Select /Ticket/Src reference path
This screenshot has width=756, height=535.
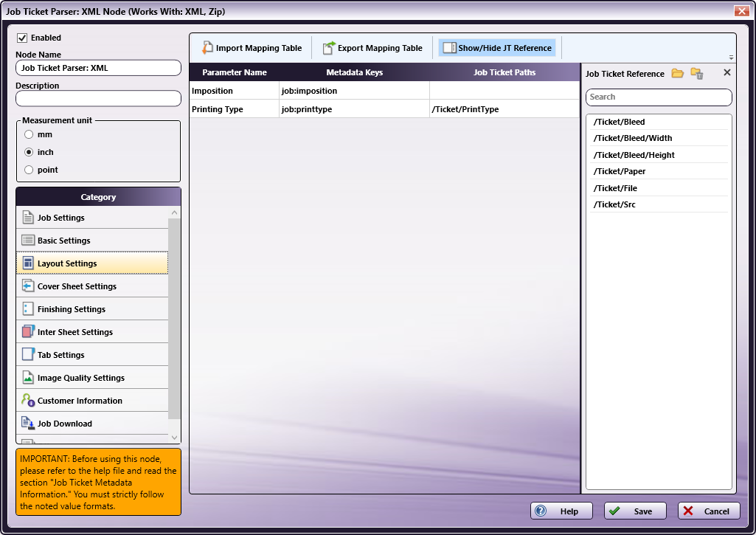click(659, 204)
